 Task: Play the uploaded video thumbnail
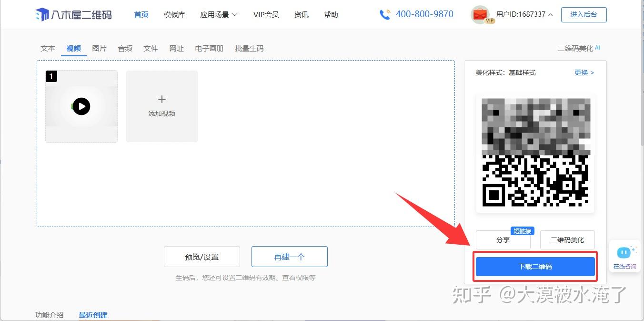click(x=81, y=106)
